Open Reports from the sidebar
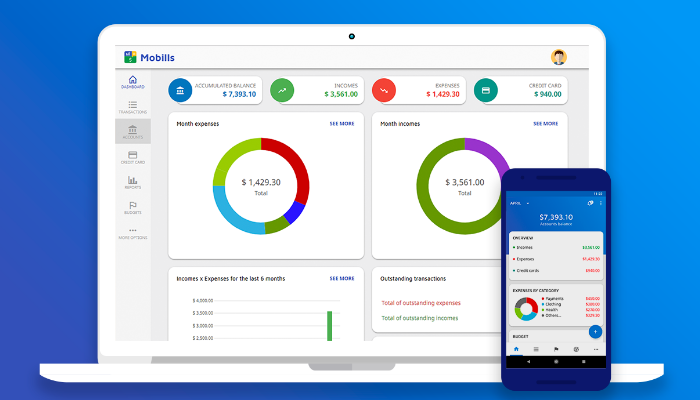 (133, 182)
